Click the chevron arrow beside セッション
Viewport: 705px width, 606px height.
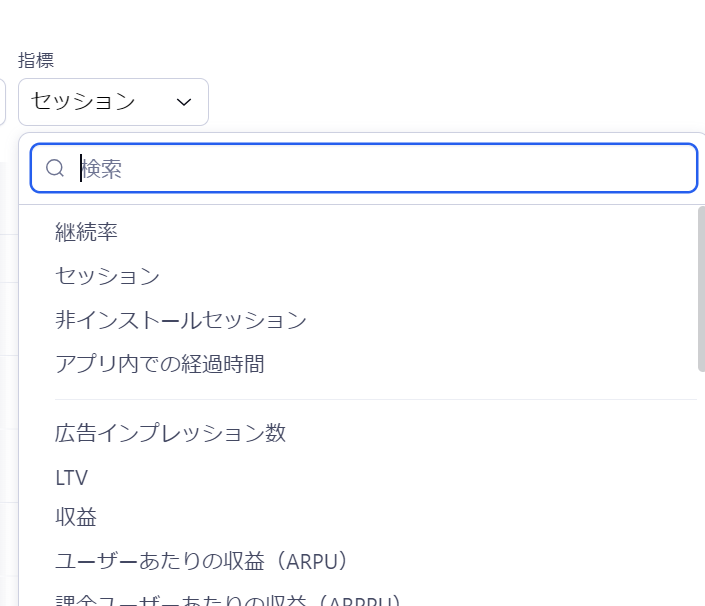[x=184, y=102]
